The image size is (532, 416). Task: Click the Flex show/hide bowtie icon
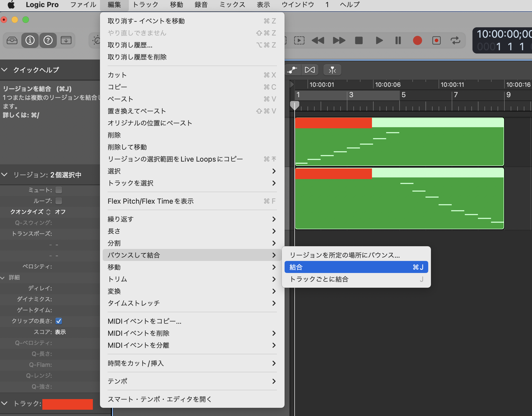tap(310, 70)
